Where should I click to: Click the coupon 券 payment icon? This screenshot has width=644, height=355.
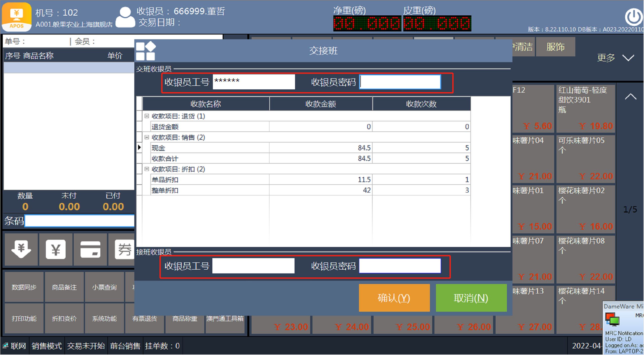click(x=124, y=249)
